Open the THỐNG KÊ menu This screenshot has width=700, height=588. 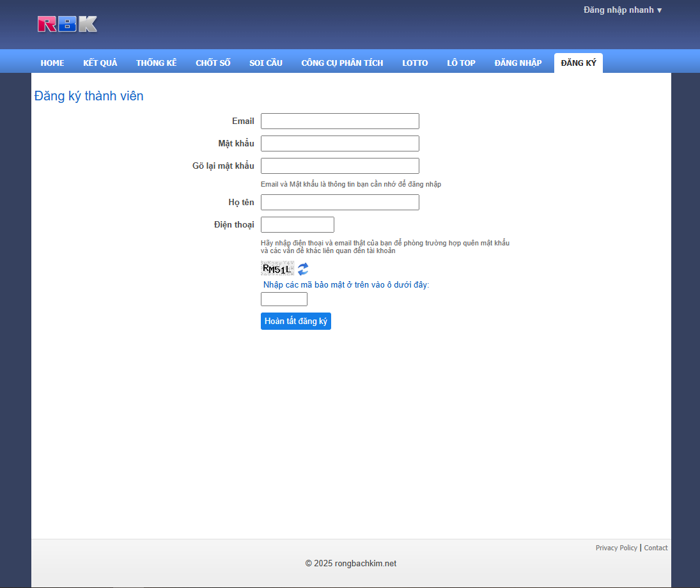[156, 63]
